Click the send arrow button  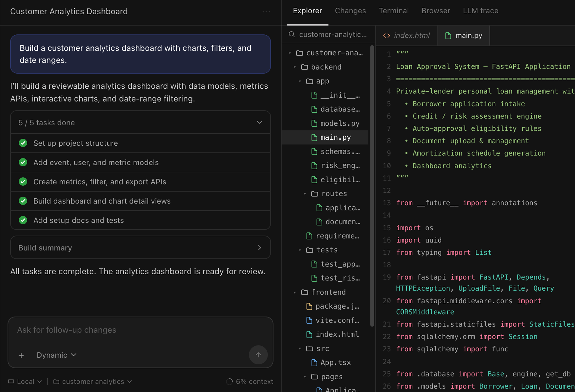coord(258,355)
